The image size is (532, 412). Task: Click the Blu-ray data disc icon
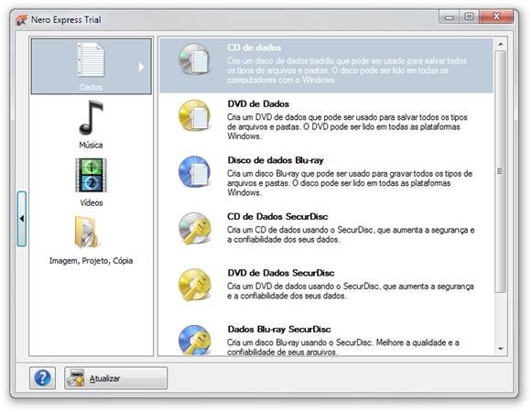coord(194,172)
